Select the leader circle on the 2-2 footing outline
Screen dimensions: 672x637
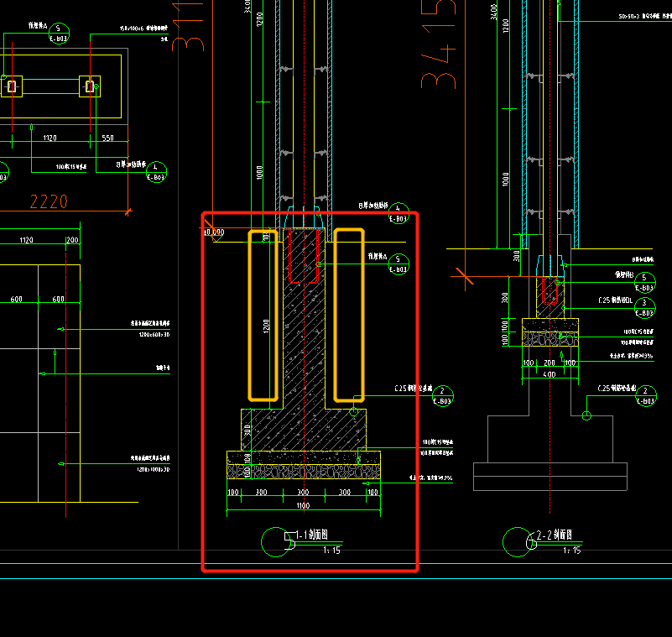coord(586,415)
